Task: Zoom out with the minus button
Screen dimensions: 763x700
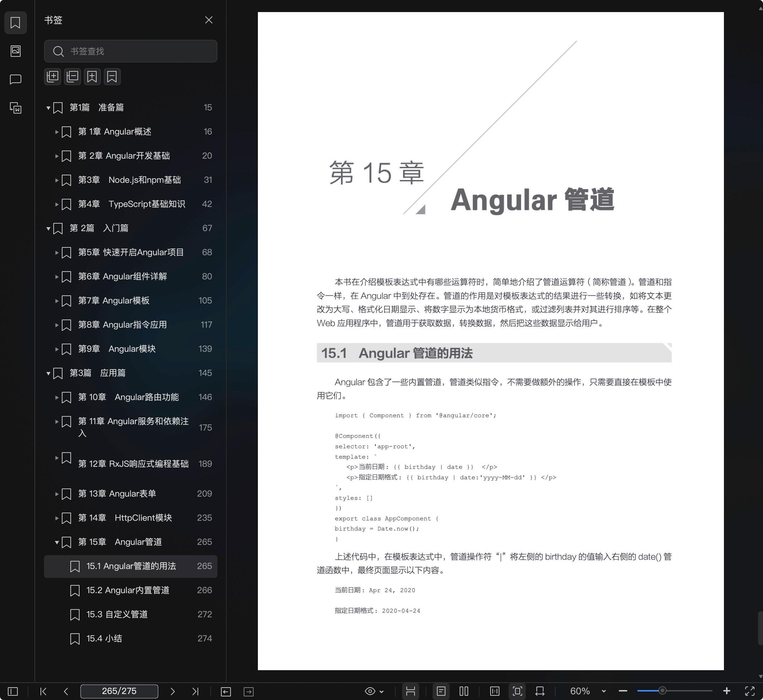Action: pos(623,691)
